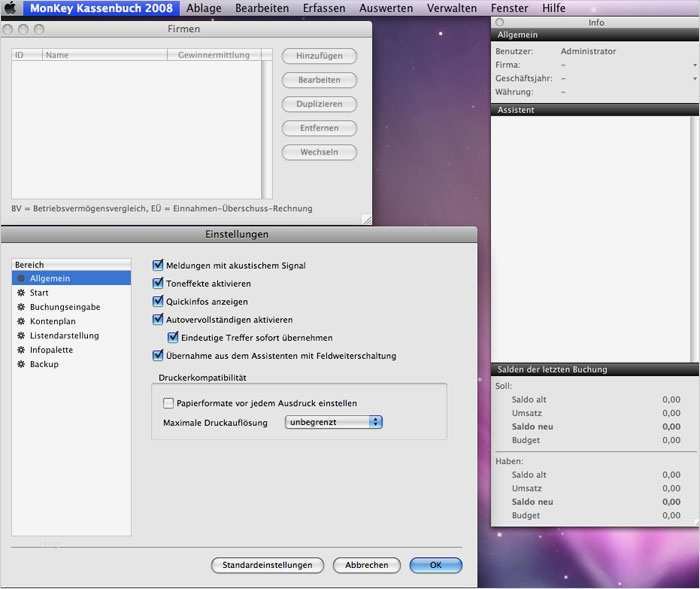Click the Infopalette gear icon
The height and width of the screenshot is (589, 700).
[21, 350]
